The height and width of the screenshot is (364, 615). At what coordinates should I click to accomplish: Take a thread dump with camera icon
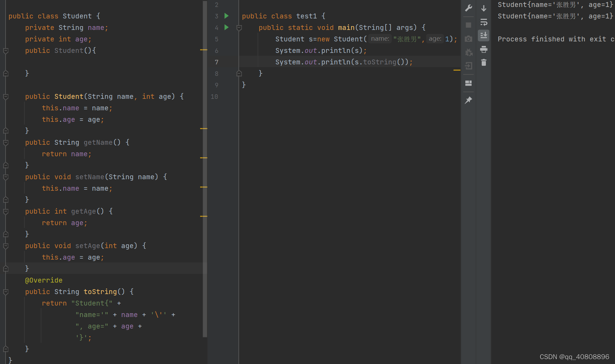[468, 39]
